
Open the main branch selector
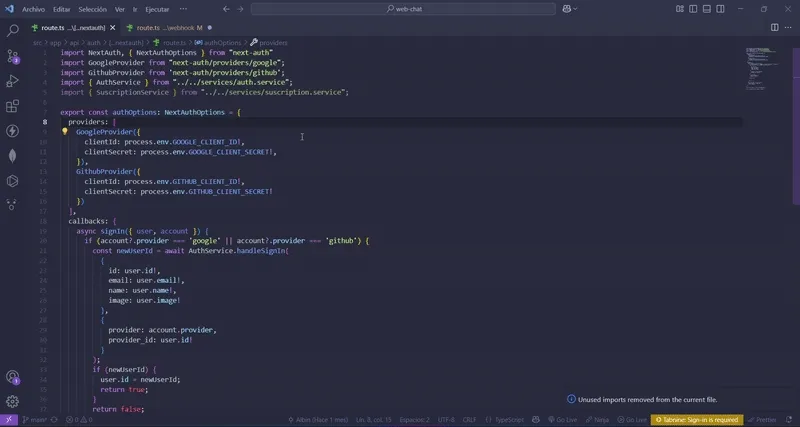click(35, 420)
